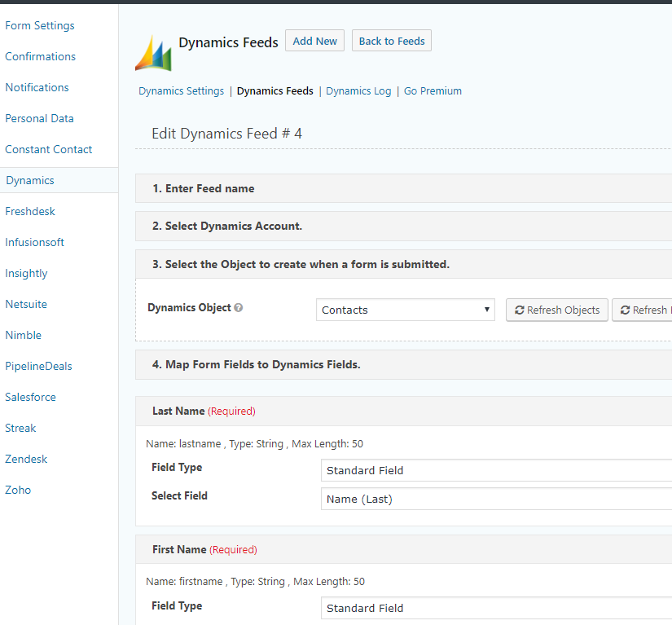
Task: Click the Back to Feeds button
Action: 392,41
